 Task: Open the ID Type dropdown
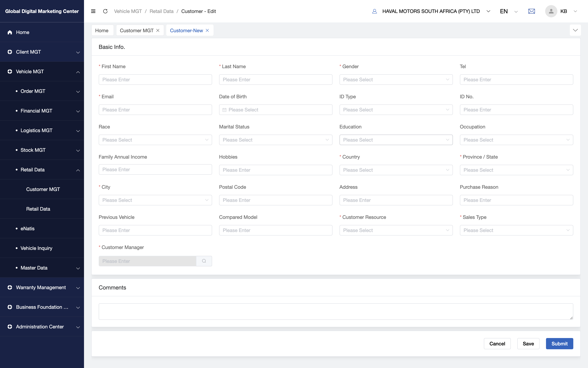pyautogui.click(x=396, y=110)
